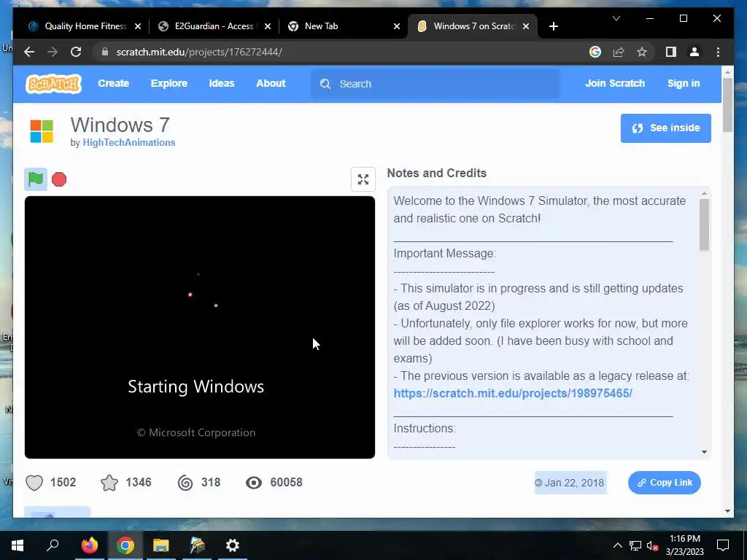Open the Scratch logo home link
This screenshot has width=747, height=560.
53,84
